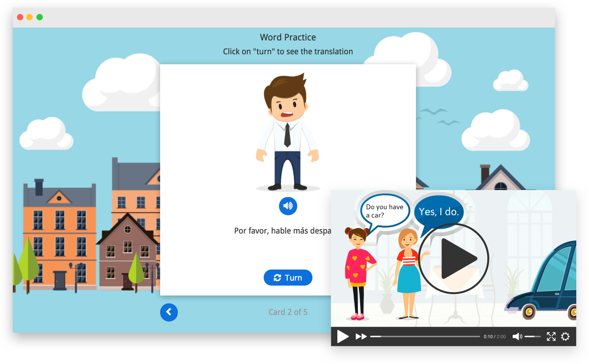Mute the video audio
The height and width of the screenshot is (364, 589).
tap(517, 336)
